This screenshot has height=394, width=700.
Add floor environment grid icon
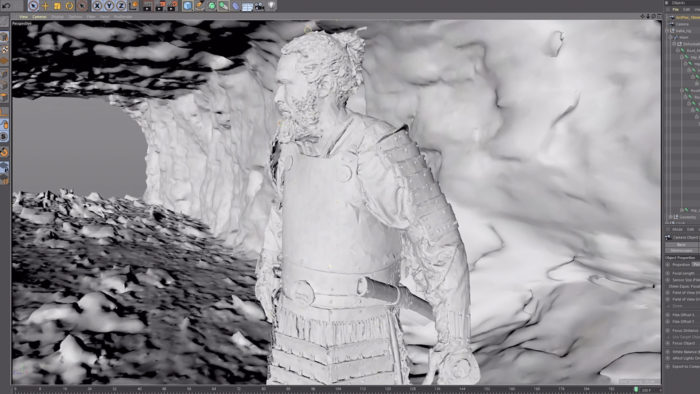(247, 6)
